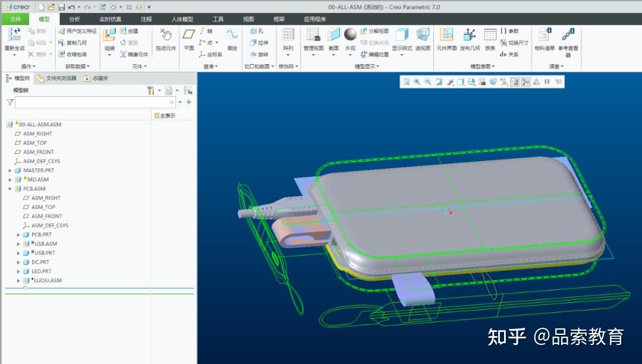642x364 pixels.
Task: Select Zoom In on the graphics toolbar
Action: [417, 82]
